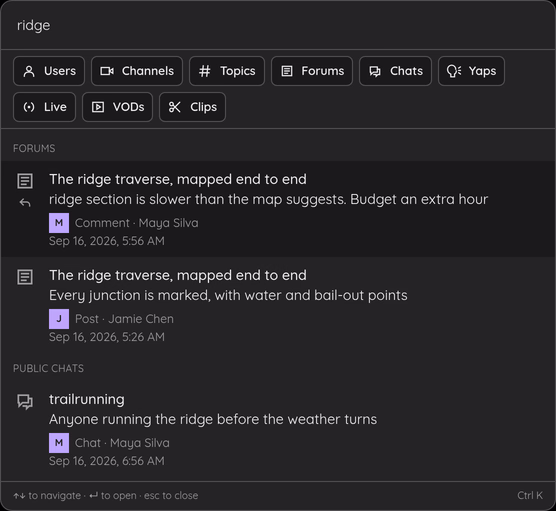Click "Anyone running the ridge before the weather turns"
Image resolution: width=556 pixels, height=511 pixels.
click(x=213, y=420)
